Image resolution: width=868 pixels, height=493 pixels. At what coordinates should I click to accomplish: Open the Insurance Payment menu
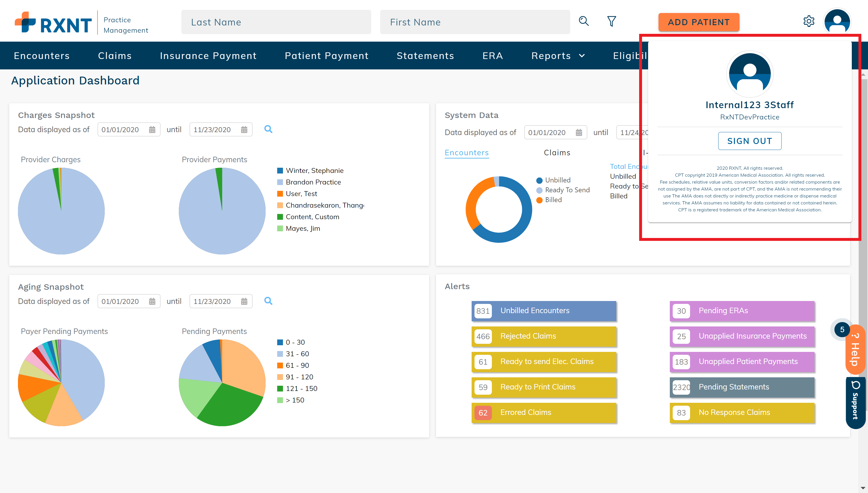[208, 56]
